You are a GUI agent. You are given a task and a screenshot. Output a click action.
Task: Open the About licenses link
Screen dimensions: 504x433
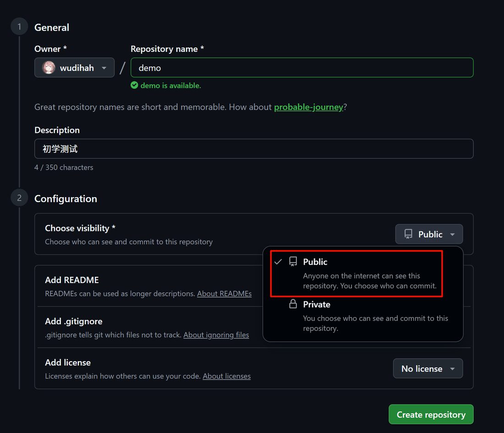pyautogui.click(x=227, y=376)
